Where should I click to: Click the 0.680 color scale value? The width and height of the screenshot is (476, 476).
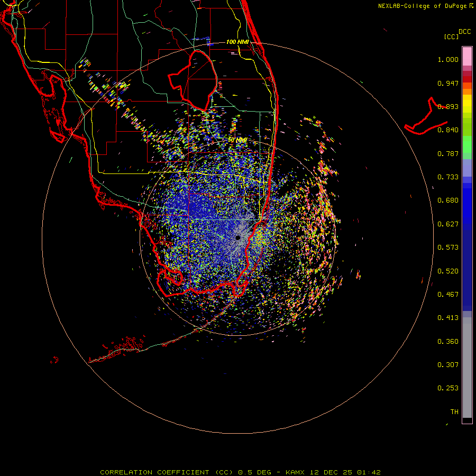pos(448,200)
